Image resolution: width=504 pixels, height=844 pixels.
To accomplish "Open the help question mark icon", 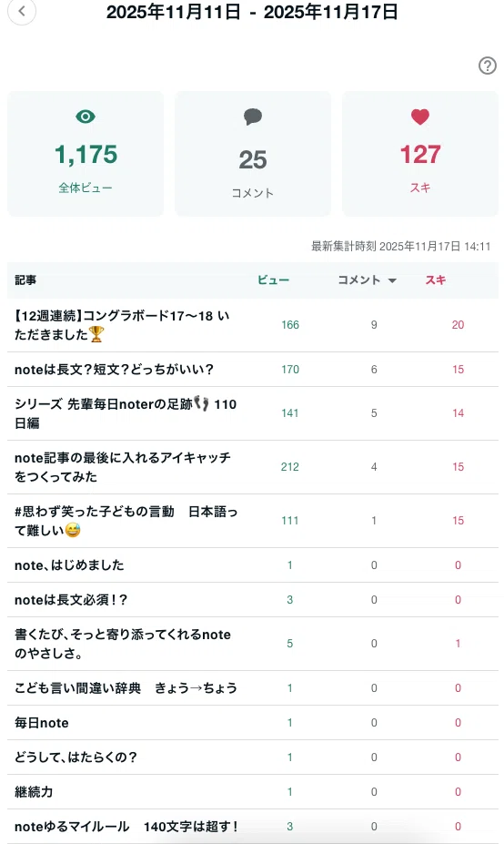I will 488,66.
